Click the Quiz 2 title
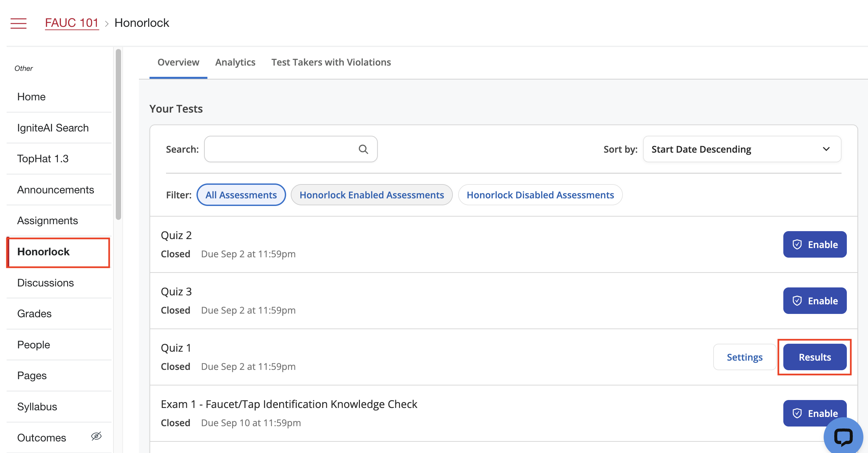 [176, 235]
